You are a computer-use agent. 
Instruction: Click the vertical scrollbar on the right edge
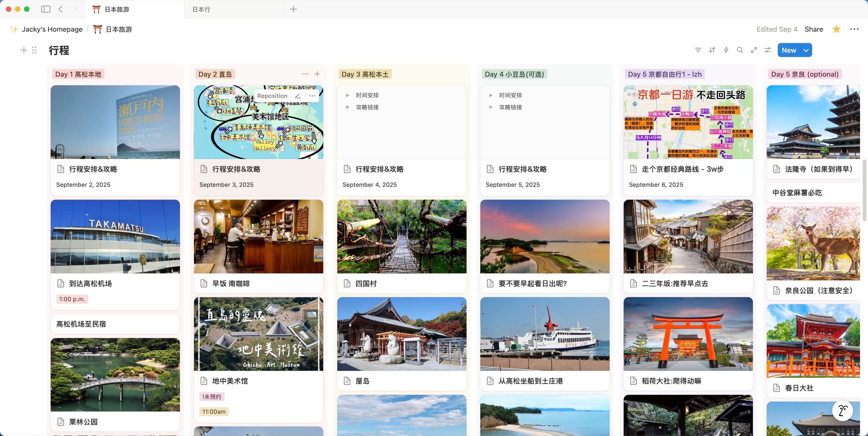tap(865, 190)
